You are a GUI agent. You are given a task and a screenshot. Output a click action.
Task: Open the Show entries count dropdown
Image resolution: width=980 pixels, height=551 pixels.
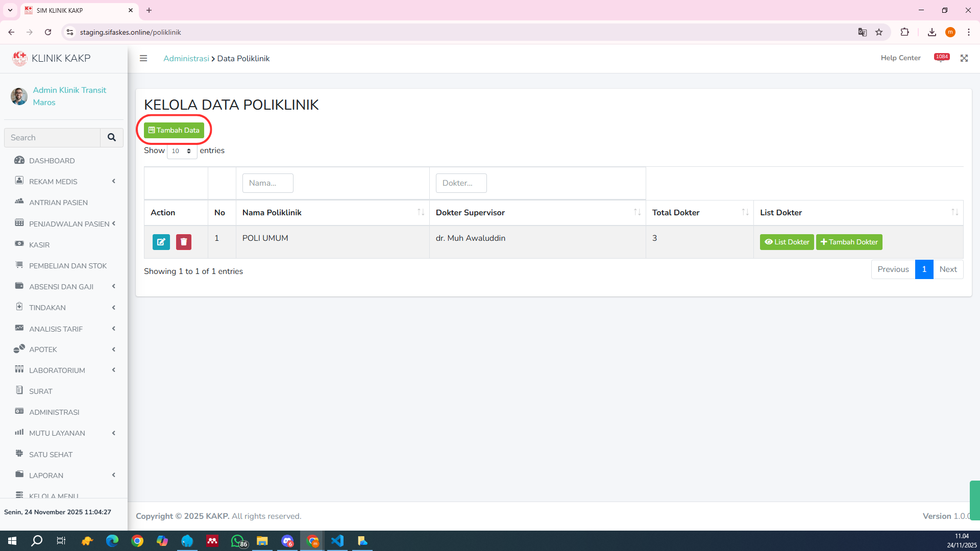182,151
